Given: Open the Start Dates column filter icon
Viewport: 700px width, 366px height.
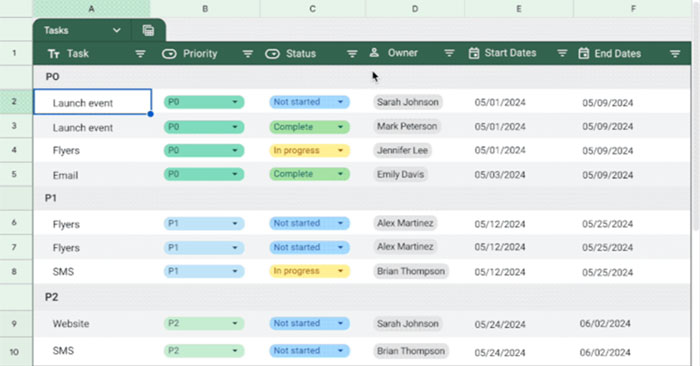Looking at the screenshot, I should pos(562,53).
